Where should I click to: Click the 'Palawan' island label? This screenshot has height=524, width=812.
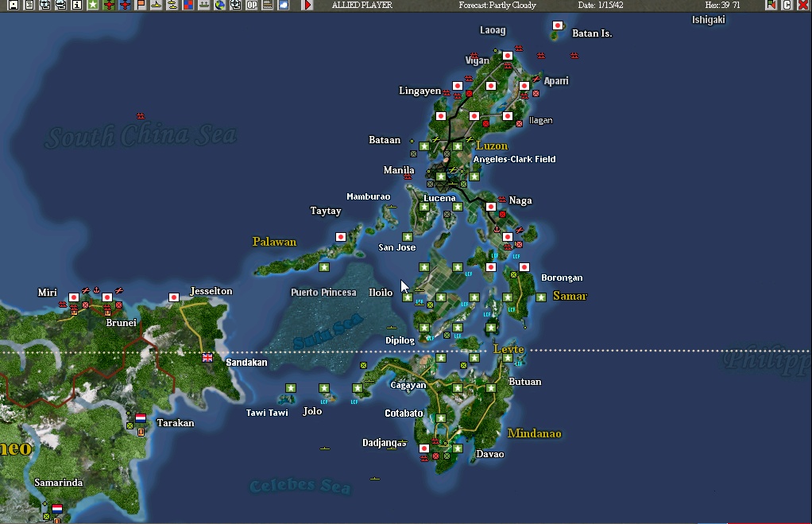274,242
